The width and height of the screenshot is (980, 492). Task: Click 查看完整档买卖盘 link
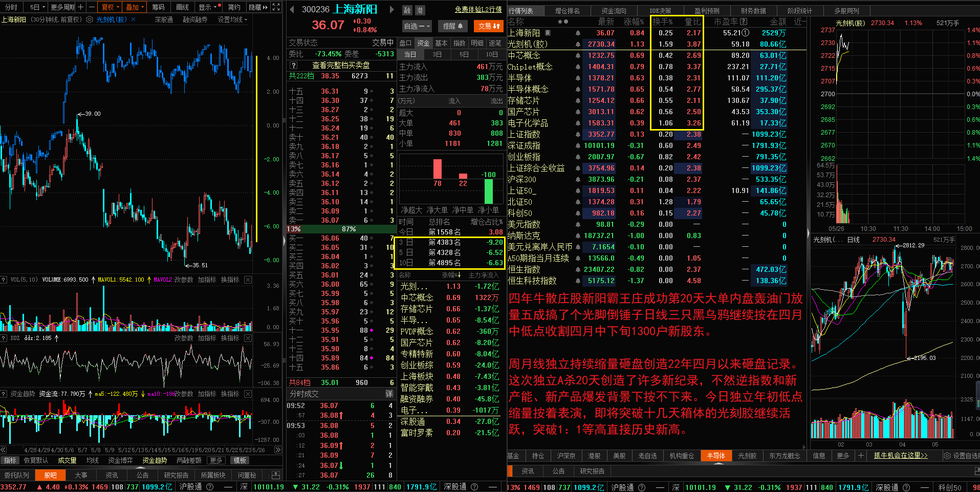[x=341, y=66]
